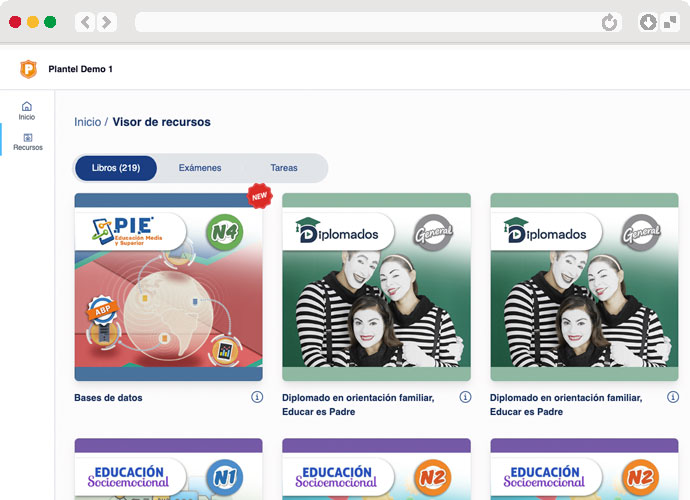
Task: Select the Libros (219) tab
Action: (x=116, y=168)
